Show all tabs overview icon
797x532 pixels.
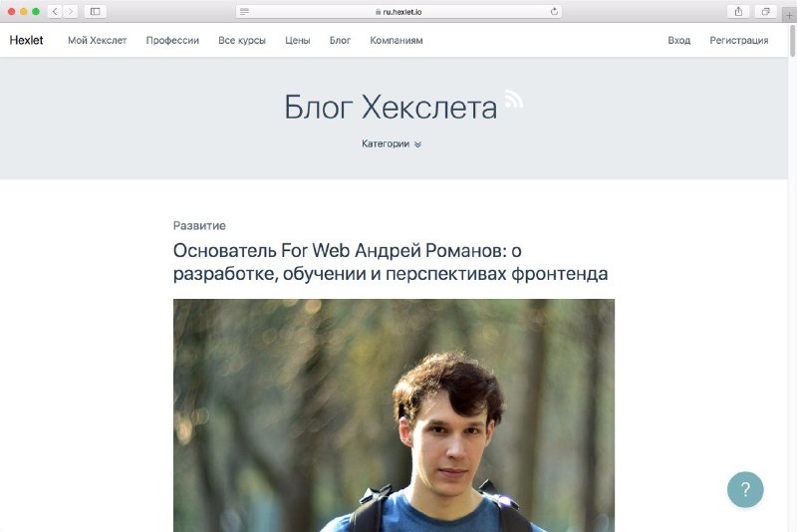[765, 11]
